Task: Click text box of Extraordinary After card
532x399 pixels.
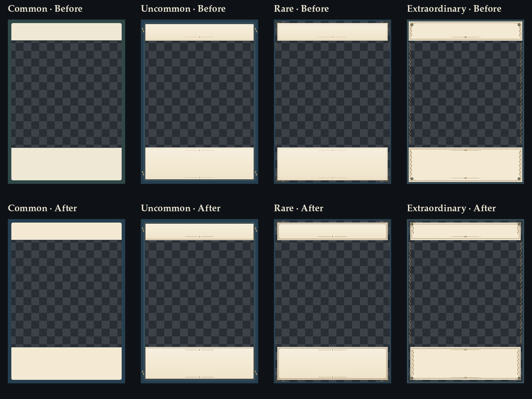Action: pyautogui.click(x=465, y=363)
